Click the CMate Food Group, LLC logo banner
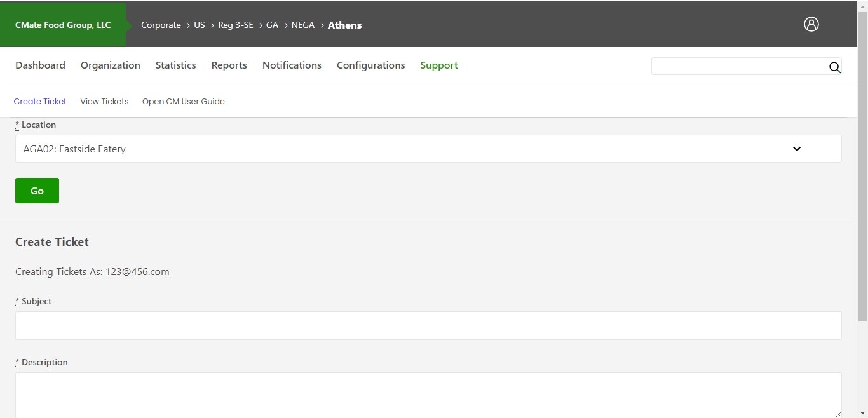 62,25
